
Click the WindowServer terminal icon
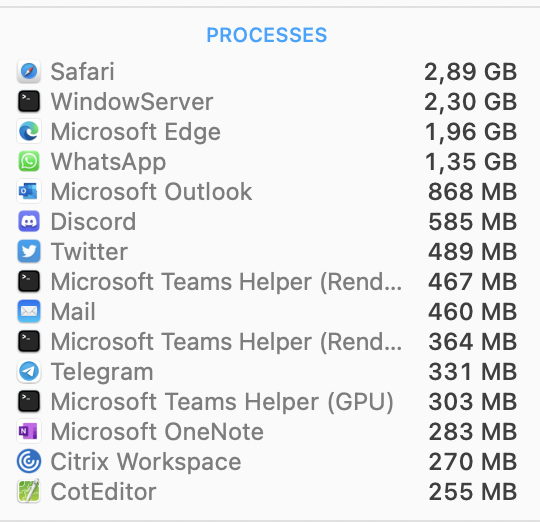pyautogui.click(x=29, y=102)
